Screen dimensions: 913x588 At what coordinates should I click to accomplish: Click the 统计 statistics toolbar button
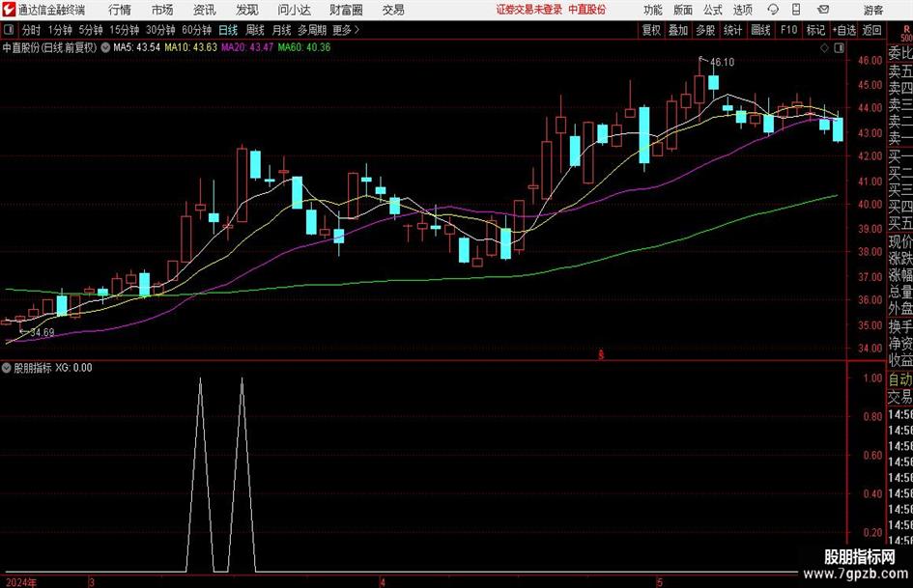click(733, 30)
